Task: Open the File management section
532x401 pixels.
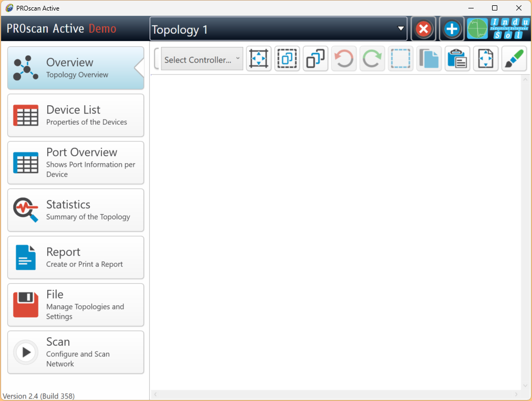Action: click(76, 305)
